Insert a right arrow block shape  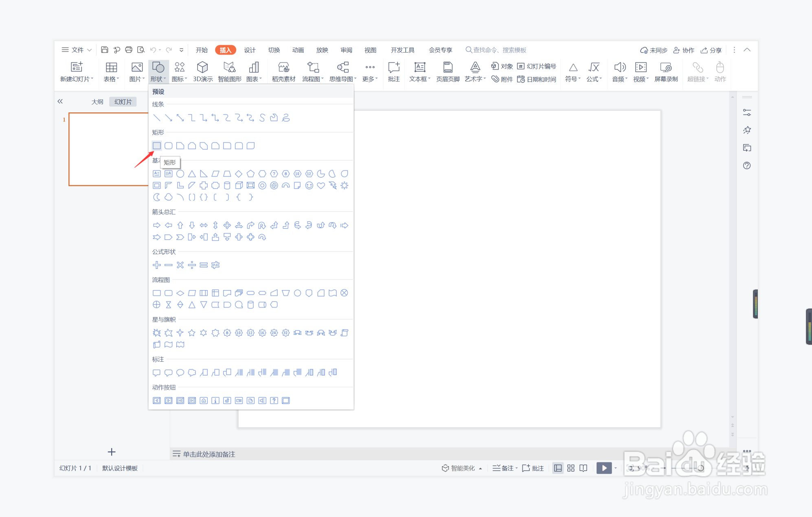click(157, 225)
